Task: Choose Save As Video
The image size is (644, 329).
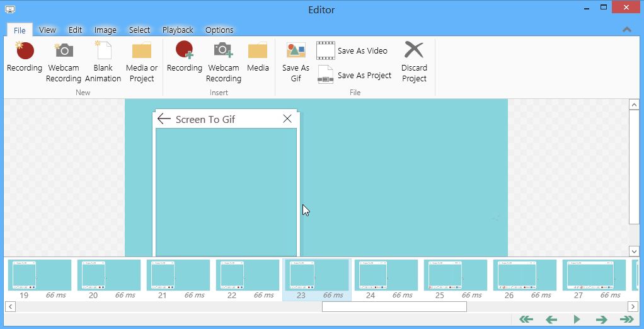Action: click(x=352, y=50)
